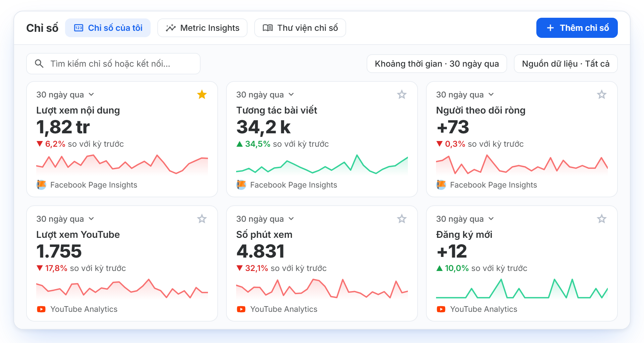
Task: Click Facebook Page Insights icon on Tương tác card
Action: pyautogui.click(x=241, y=185)
